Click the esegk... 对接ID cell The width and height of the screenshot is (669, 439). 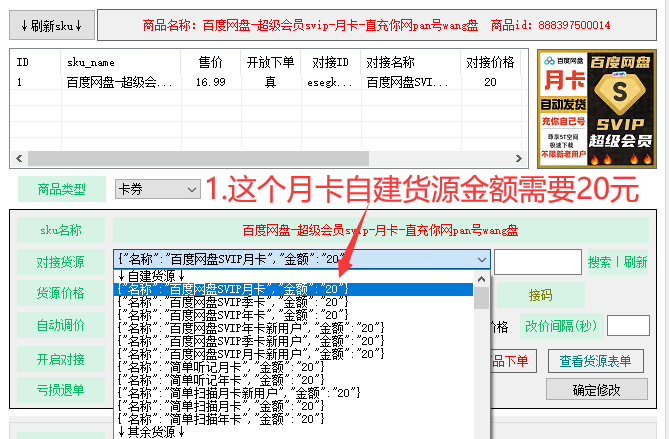click(330, 82)
